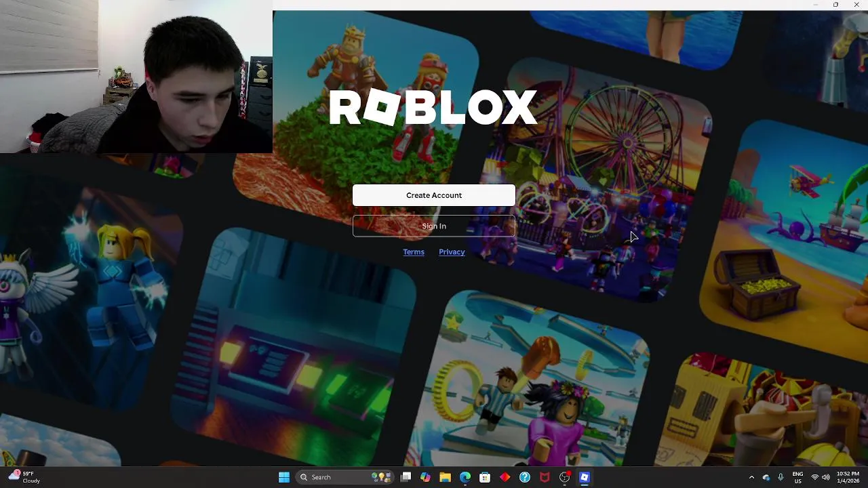The height and width of the screenshot is (488, 868).
Task: Launch Copilot from the taskbar
Action: (425, 477)
